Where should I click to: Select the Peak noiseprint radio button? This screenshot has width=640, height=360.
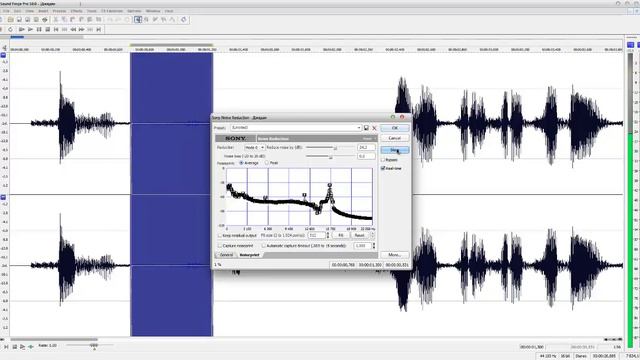click(x=267, y=163)
